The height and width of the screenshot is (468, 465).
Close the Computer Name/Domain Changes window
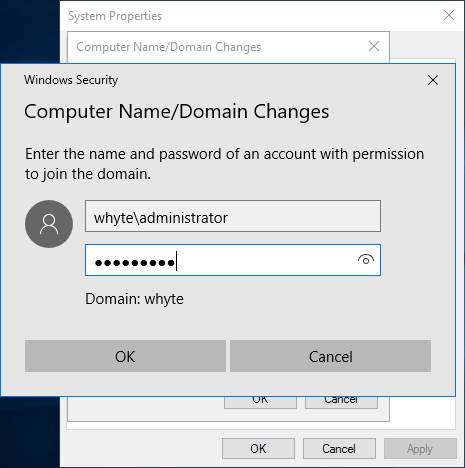tap(374, 46)
